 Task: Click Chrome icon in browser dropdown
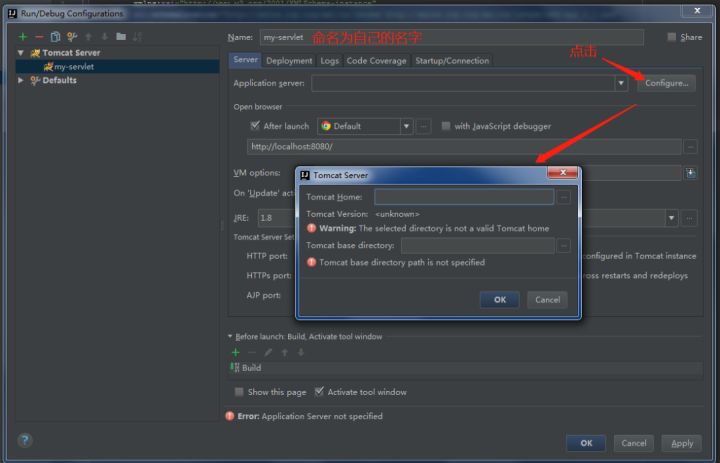click(x=326, y=126)
